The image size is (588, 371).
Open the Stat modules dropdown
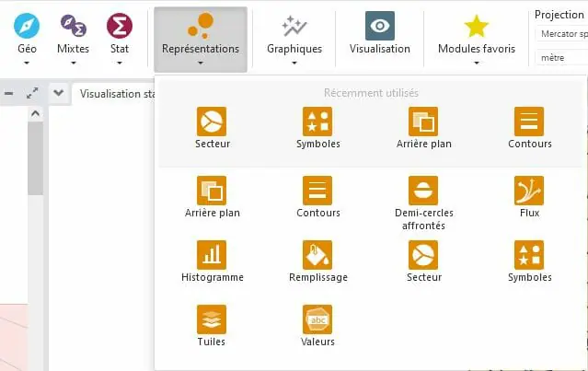coord(119,39)
